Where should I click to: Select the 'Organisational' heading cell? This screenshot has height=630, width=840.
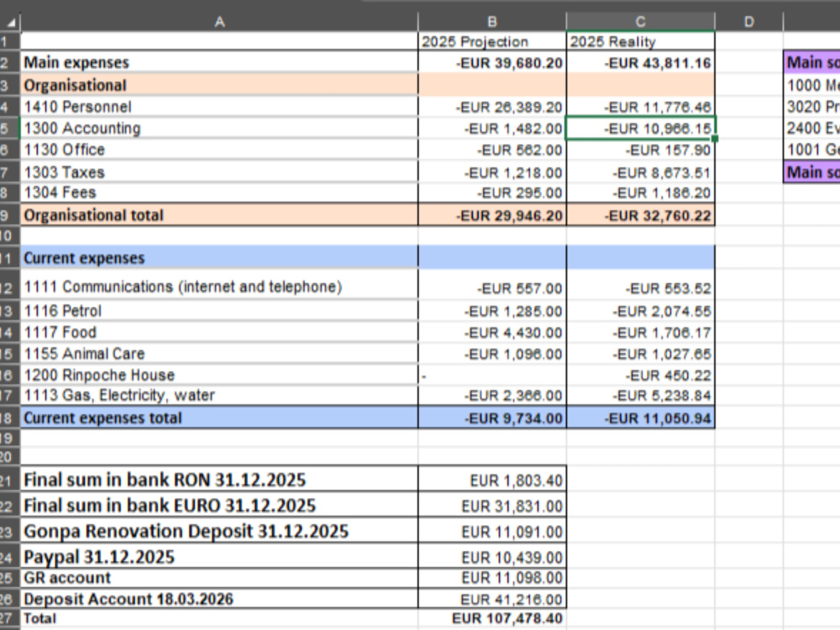(219, 85)
